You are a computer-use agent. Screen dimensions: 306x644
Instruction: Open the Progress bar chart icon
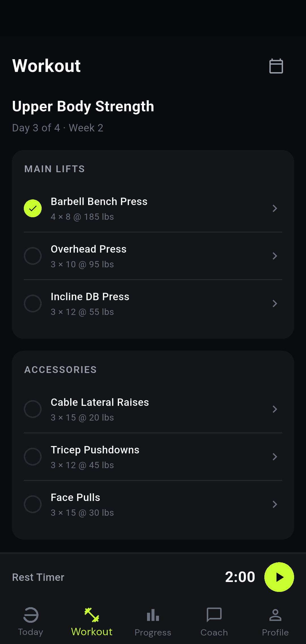click(153, 615)
